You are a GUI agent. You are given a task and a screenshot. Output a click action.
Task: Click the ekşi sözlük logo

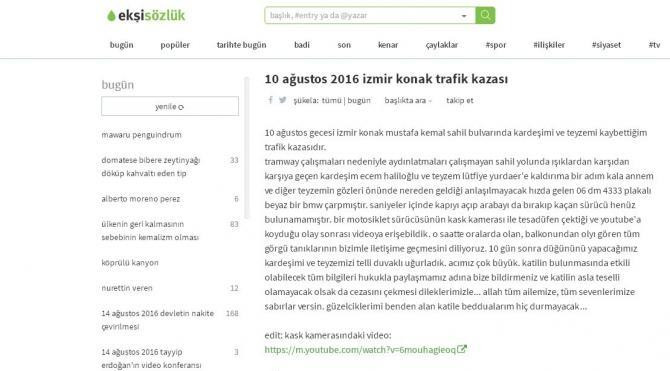click(x=146, y=16)
